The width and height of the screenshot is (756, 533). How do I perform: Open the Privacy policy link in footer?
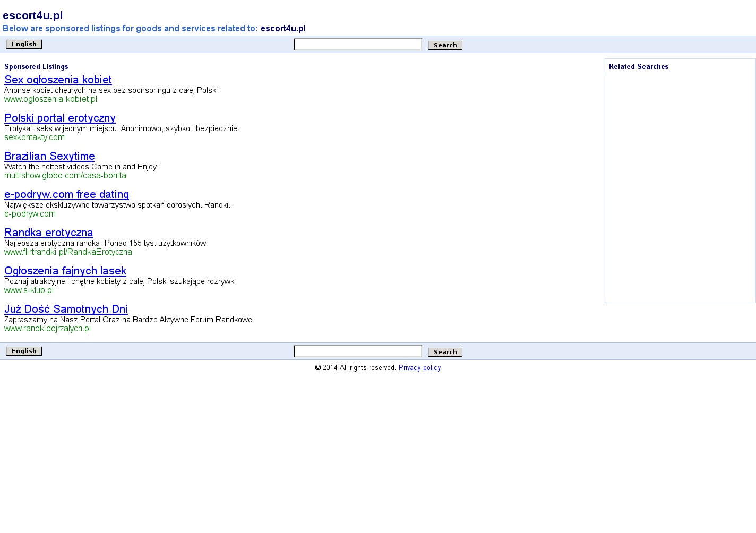pyautogui.click(x=419, y=368)
